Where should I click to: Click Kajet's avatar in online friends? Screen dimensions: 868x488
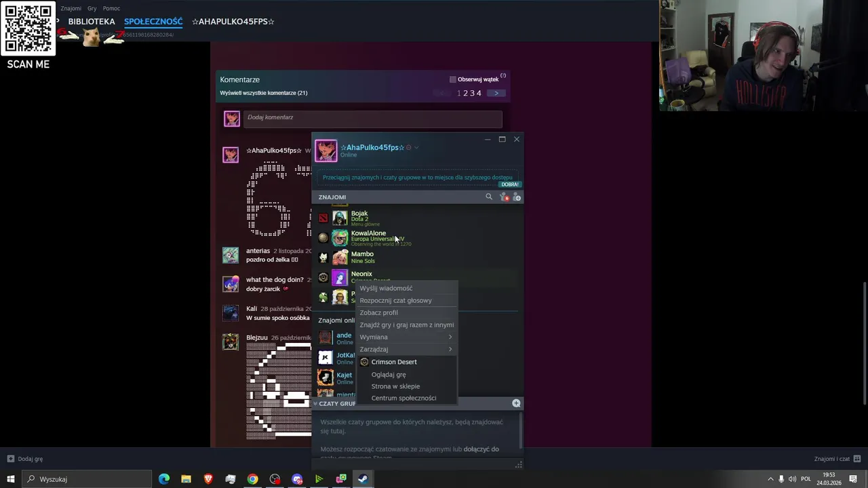click(325, 378)
